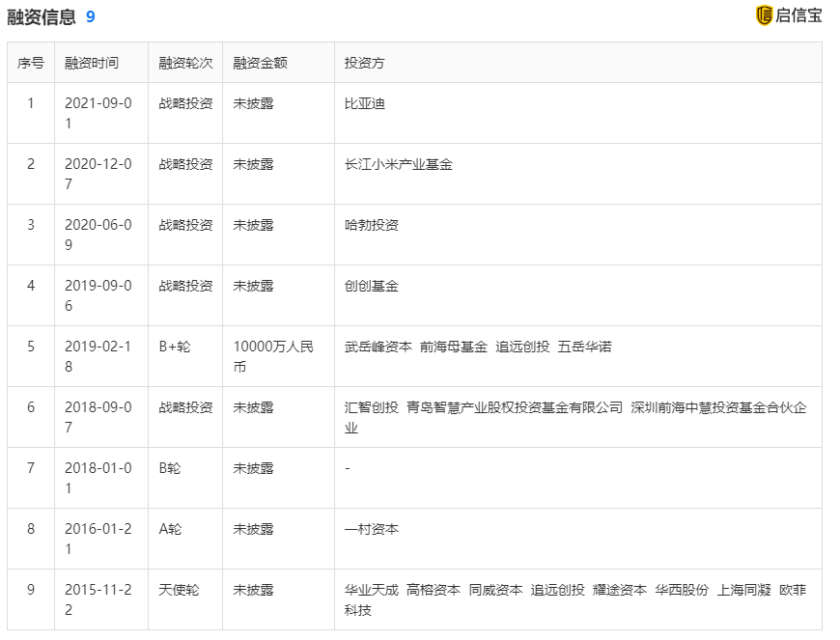Click the 融资轮次 column header
The height and width of the screenshot is (640, 840).
(185, 63)
